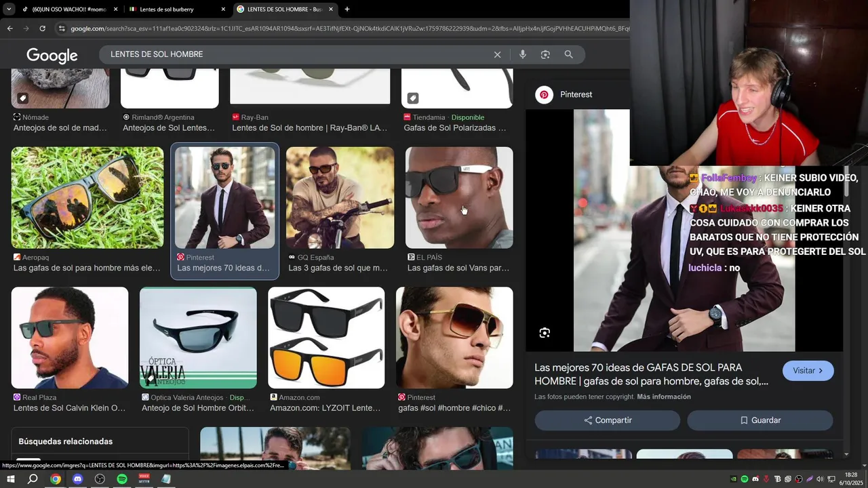Select the Pinterest suited man thumbnail
The height and width of the screenshot is (488, 868).
(x=224, y=197)
